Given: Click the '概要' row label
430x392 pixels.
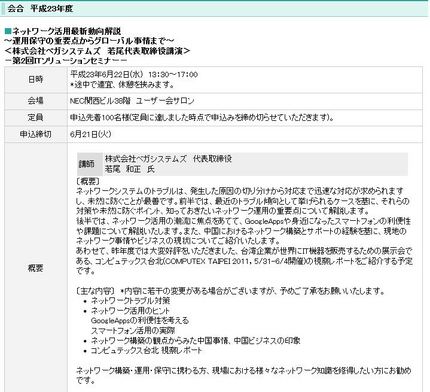Looking at the screenshot, I should pos(36,268).
